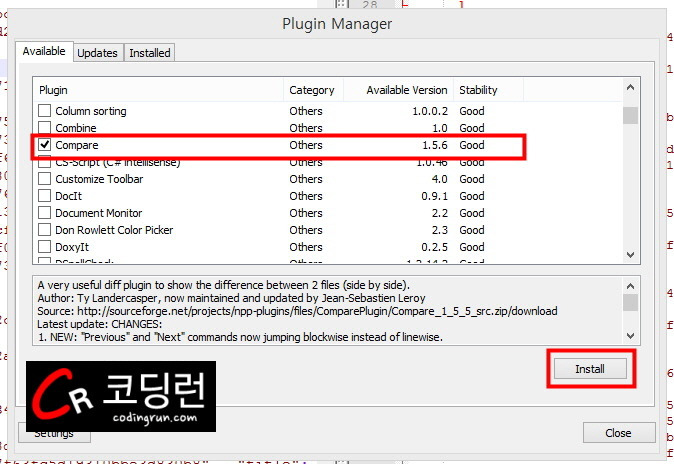This screenshot has height=464, width=674.
Task: Select the DocIt plugin name
Action: [x=69, y=196]
